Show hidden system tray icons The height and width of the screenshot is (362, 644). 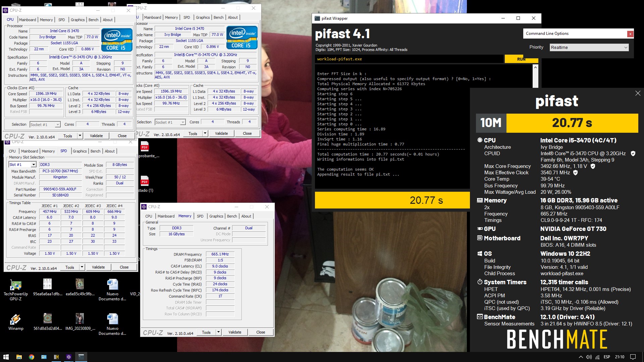[x=581, y=357]
